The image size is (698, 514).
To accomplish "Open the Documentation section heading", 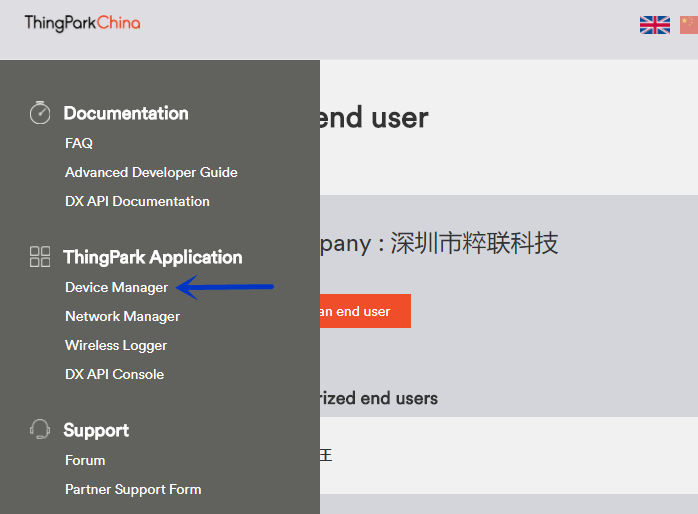I will 126,113.
